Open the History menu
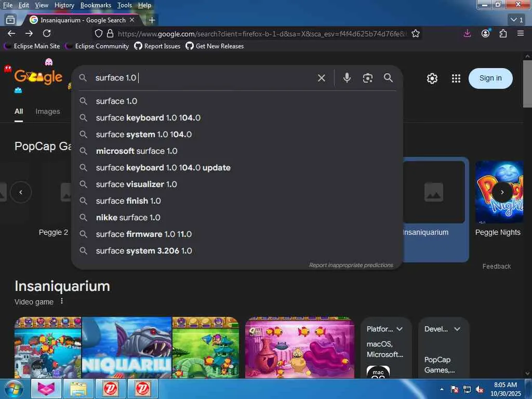This screenshot has width=532, height=399. click(64, 5)
